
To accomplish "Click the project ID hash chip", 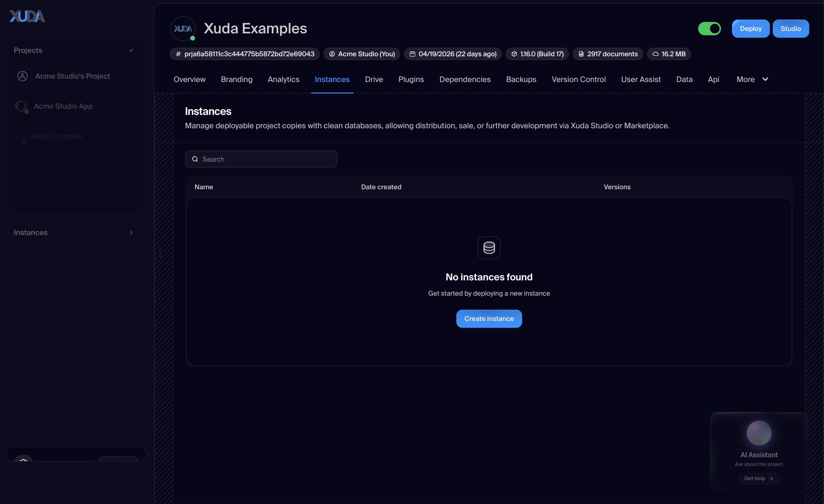I will click(245, 54).
